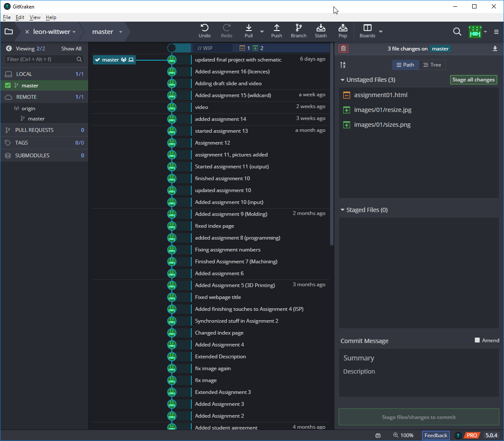Open the repository folder icon
Image resolution: width=504 pixels, height=441 pixels.
click(x=8, y=31)
